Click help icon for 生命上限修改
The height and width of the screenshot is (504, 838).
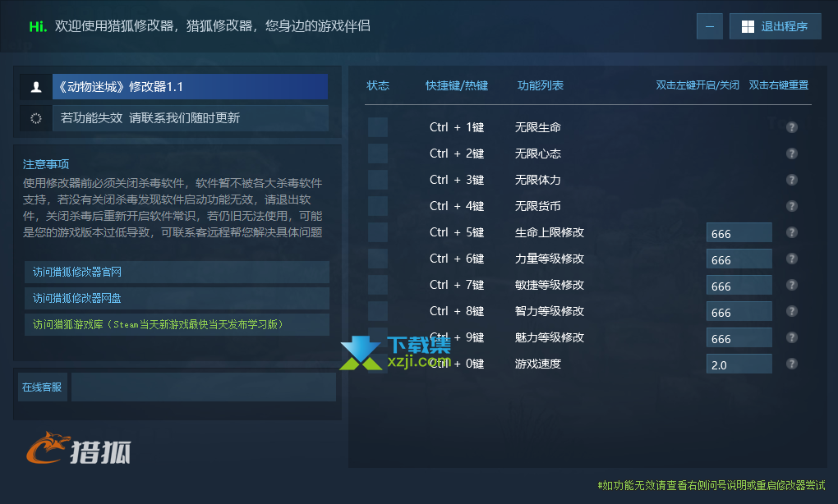point(791,232)
